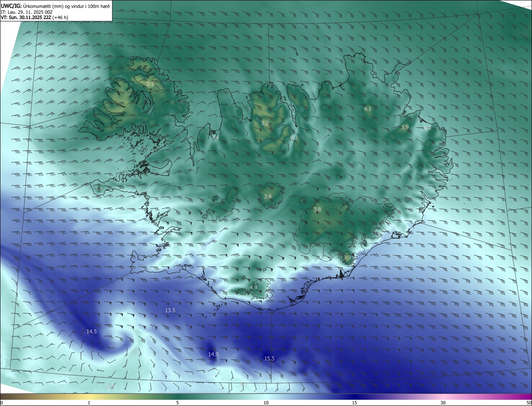Click the color scale label 1
The image size is (532, 406).
(89, 403)
